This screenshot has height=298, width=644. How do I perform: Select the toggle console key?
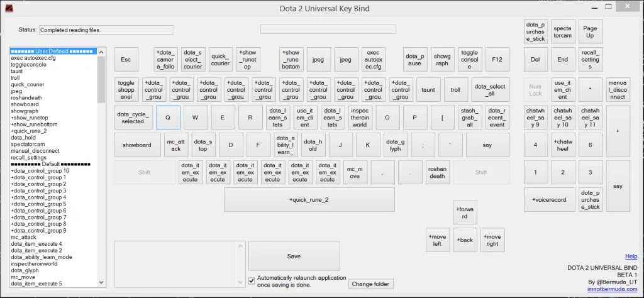[470, 60]
